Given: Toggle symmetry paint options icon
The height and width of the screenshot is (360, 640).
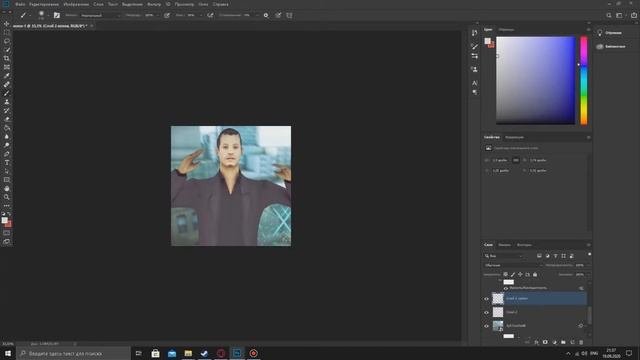Looking at the screenshot, I should coord(289,15).
